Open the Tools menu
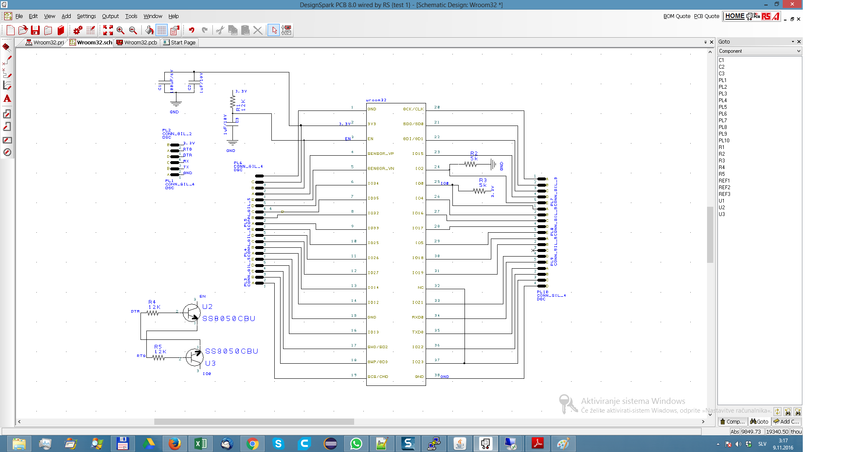The width and height of the screenshot is (868, 452). [x=131, y=16]
